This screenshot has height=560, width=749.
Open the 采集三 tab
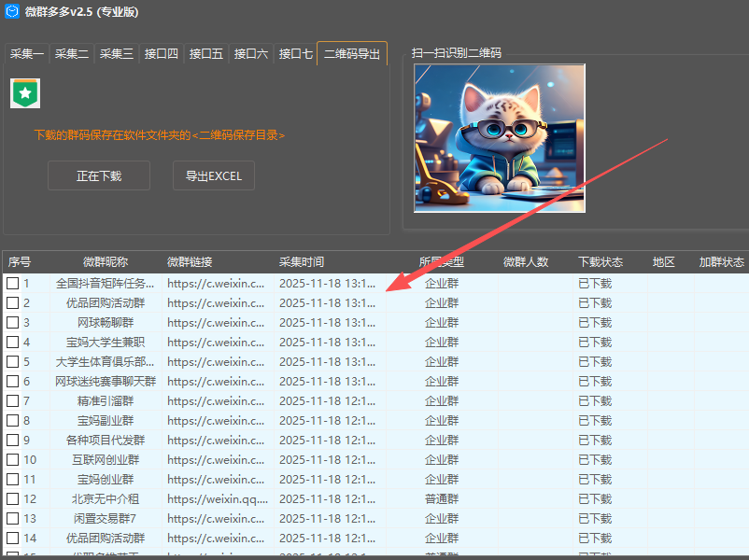tap(117, 54)
